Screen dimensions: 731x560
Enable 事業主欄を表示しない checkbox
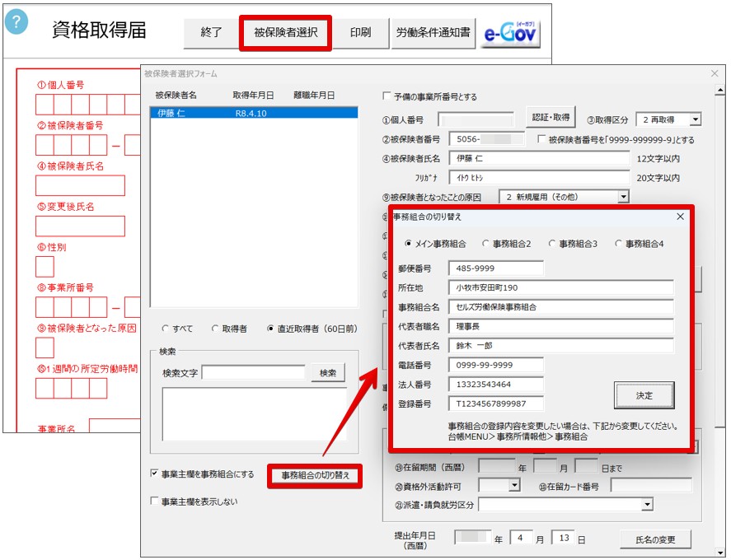pyautogui.click(x=155, y=501)
